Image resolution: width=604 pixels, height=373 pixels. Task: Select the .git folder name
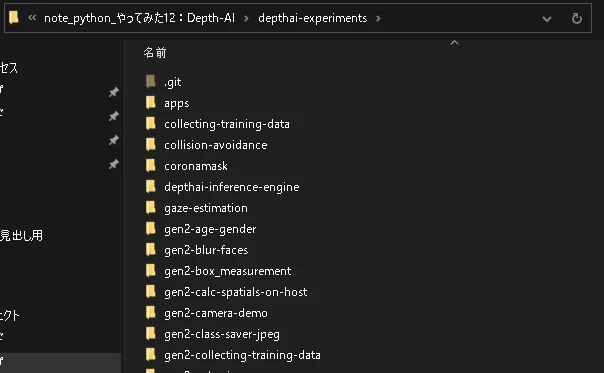pyautogui.click(x=173, y=82)
